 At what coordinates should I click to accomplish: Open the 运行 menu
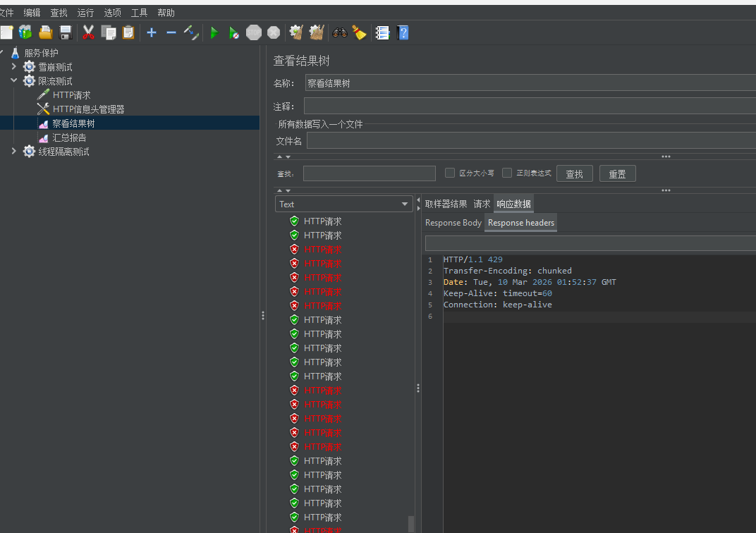click(86, 13)
